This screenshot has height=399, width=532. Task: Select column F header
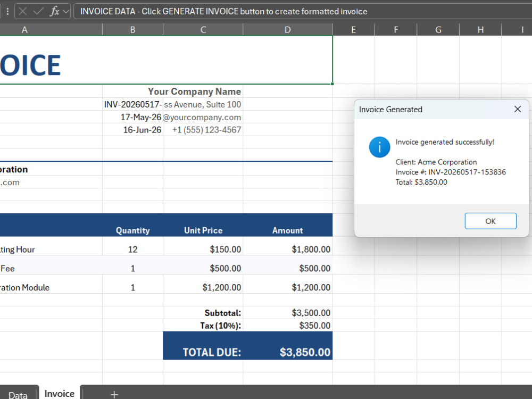(396, 30)
